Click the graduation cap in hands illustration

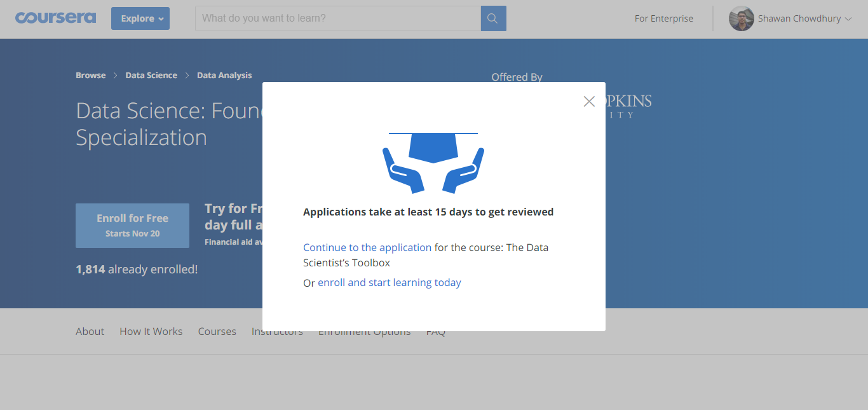pos(433,163)
